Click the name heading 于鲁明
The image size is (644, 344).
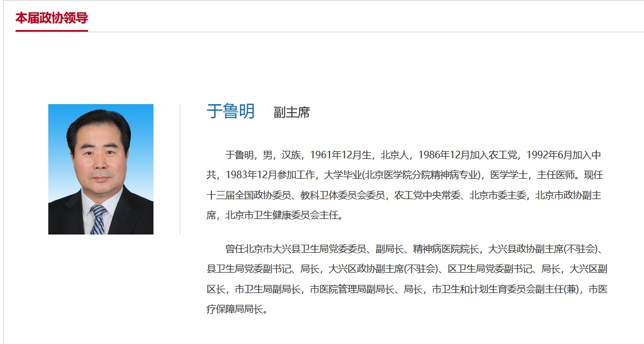coord(231,111)
